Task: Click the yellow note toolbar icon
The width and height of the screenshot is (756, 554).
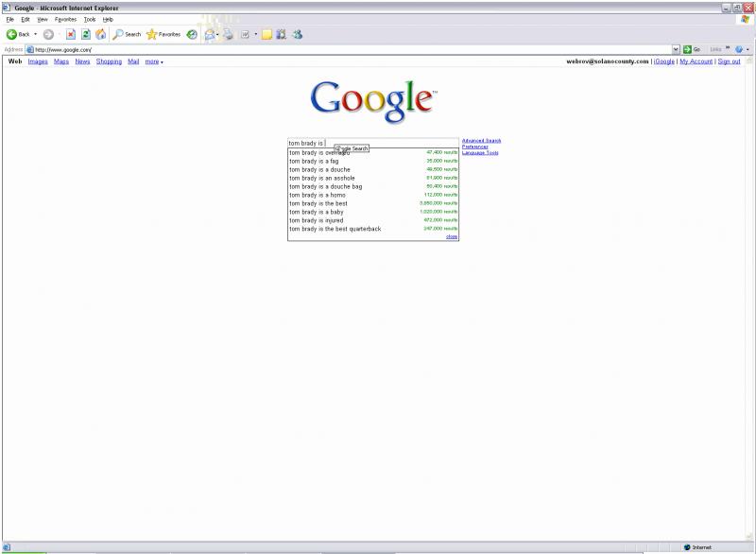Action: coord(266,34)
